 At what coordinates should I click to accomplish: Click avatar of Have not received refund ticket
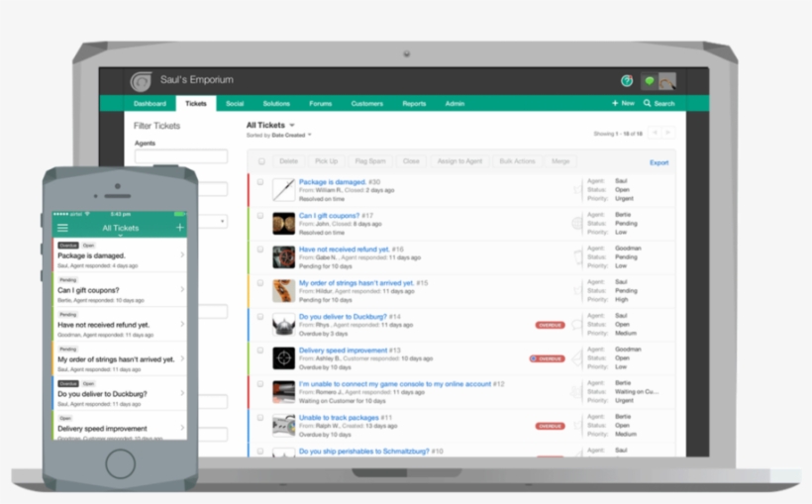click(284, 257)
